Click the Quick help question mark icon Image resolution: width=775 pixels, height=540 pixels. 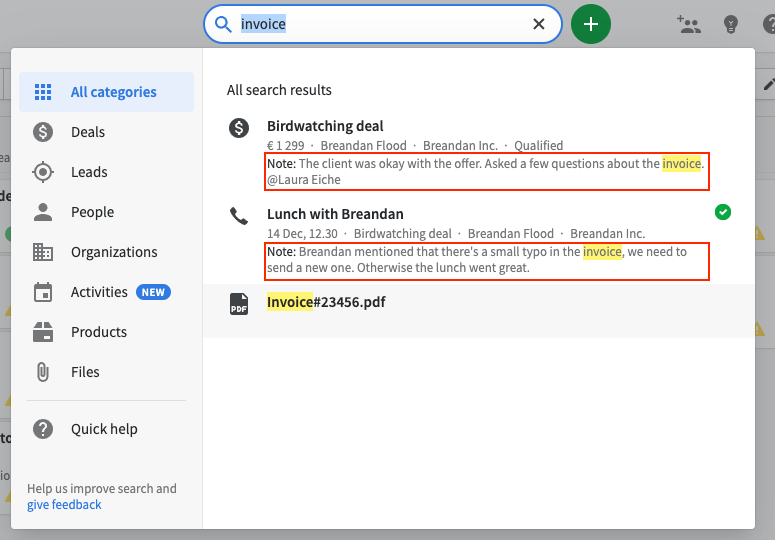coord(43,429)
